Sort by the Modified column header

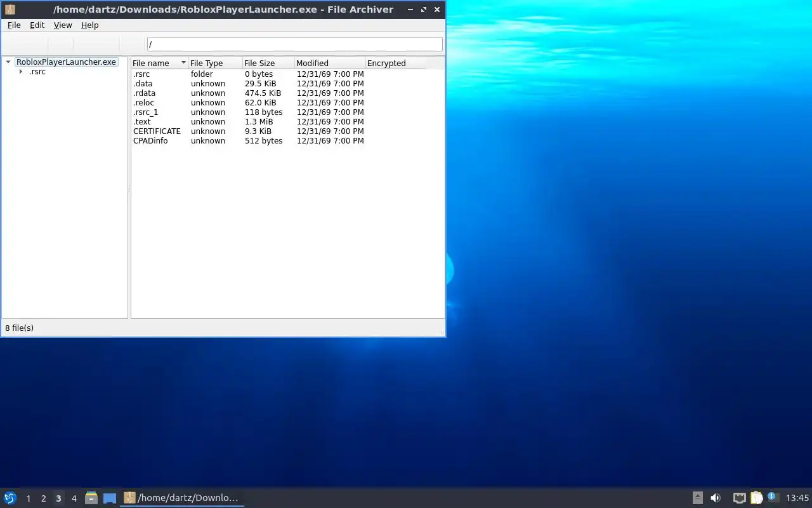(x=330, y=63)
